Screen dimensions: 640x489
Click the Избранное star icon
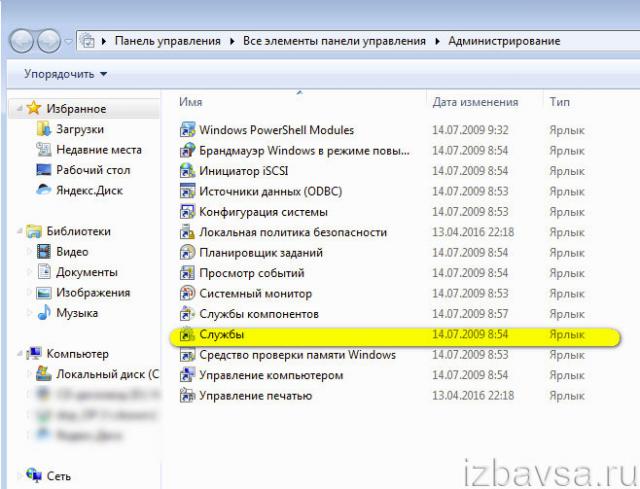tap(34, 108)
